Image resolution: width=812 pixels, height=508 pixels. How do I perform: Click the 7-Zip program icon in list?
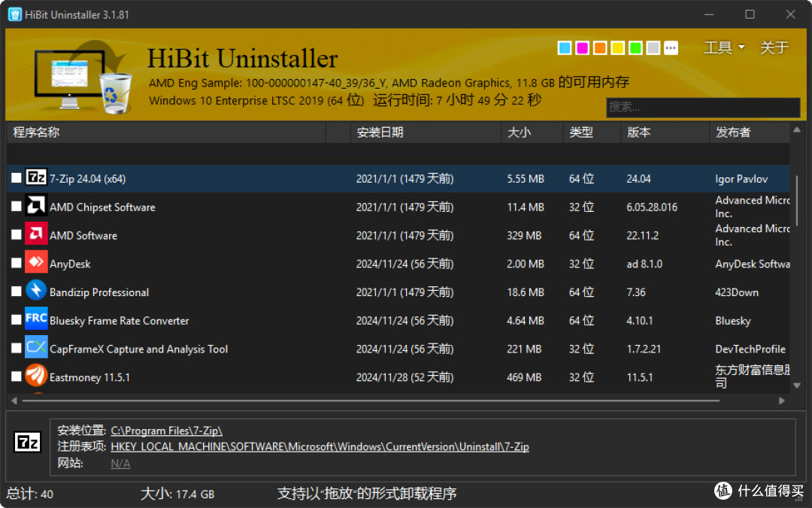coord(36,177)
